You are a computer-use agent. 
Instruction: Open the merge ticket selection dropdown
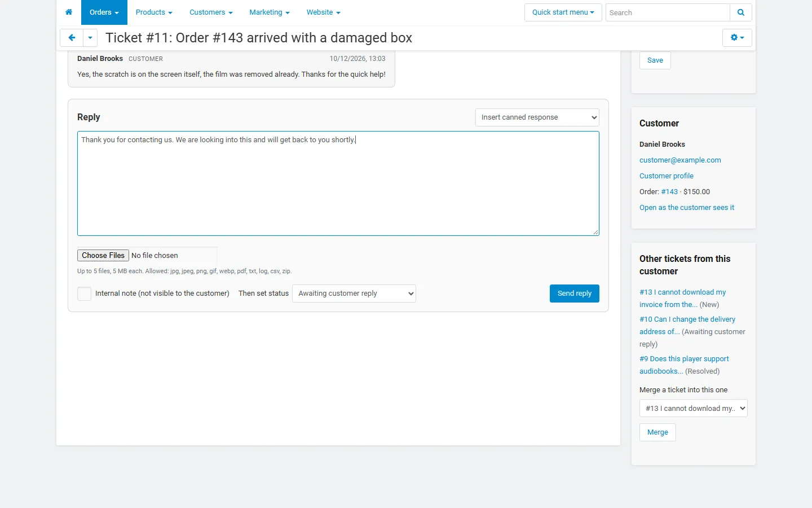(x=694, y=408)
